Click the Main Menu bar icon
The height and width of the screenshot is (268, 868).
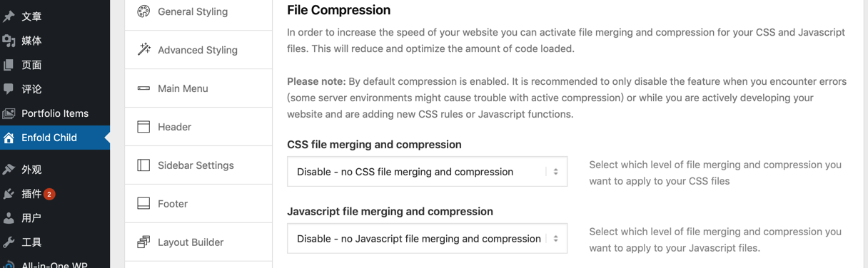143,88
